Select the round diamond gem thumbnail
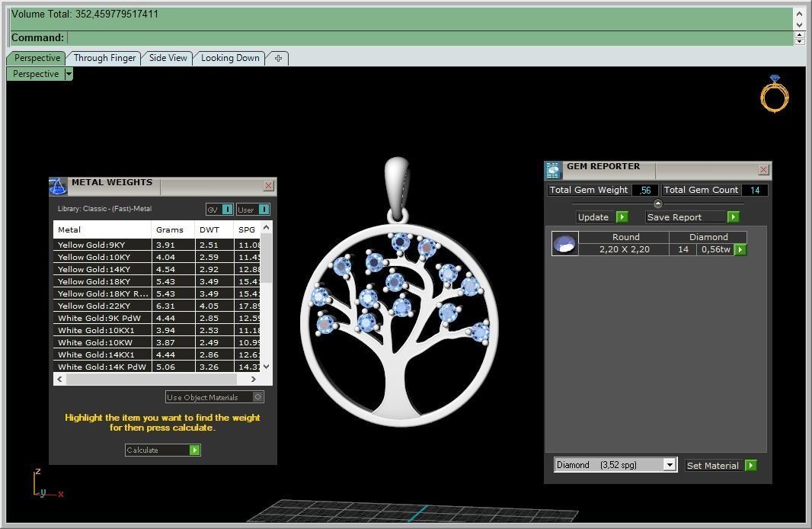This screenshot has height=529, width=812. point(564,243)
